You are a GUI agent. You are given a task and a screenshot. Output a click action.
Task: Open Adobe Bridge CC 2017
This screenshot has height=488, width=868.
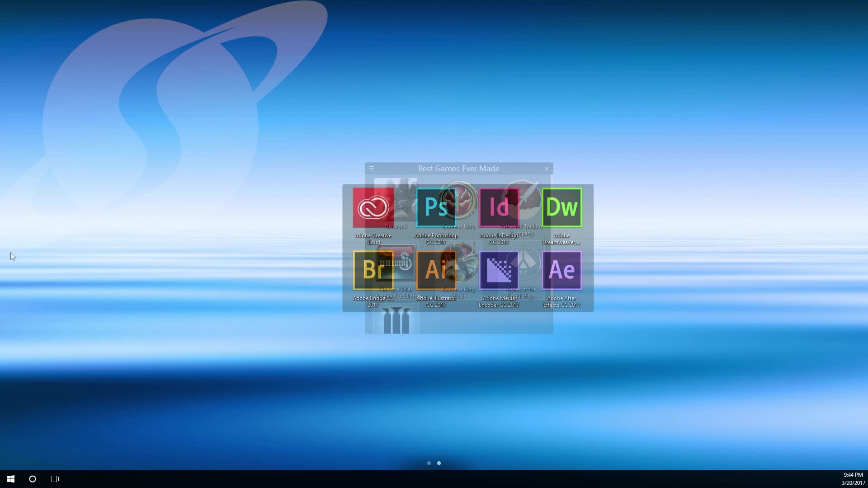(373, 270)
